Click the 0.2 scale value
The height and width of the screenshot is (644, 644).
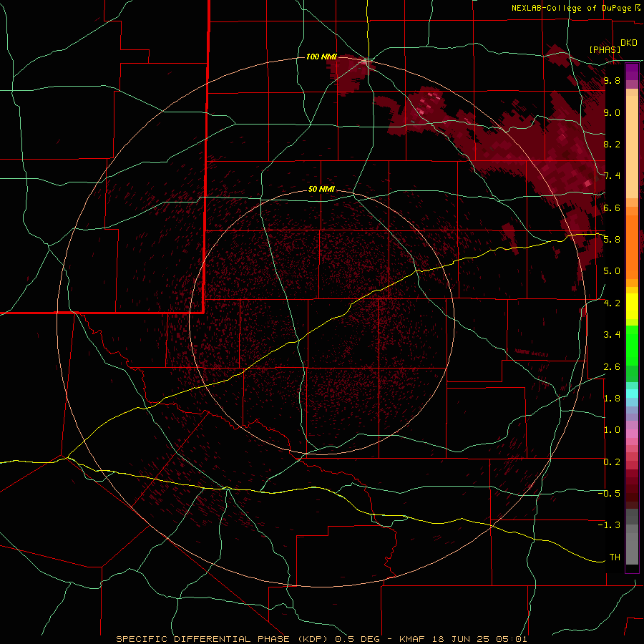pos(612,462)
